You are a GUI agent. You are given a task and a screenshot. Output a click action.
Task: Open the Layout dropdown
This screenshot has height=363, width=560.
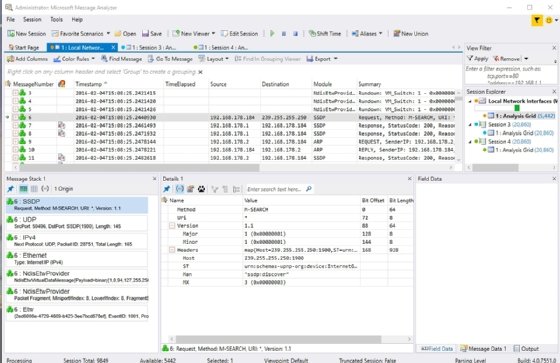213,59
